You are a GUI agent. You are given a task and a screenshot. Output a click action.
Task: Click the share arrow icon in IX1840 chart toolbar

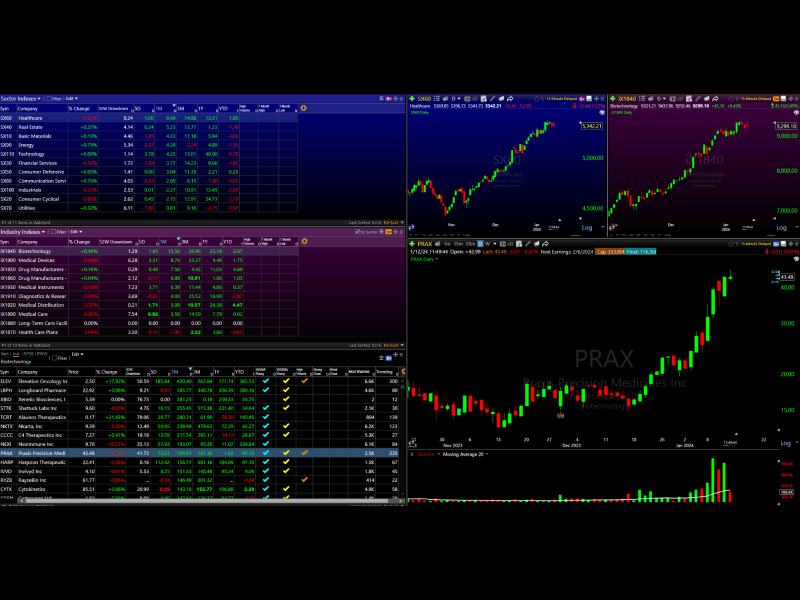715,98
